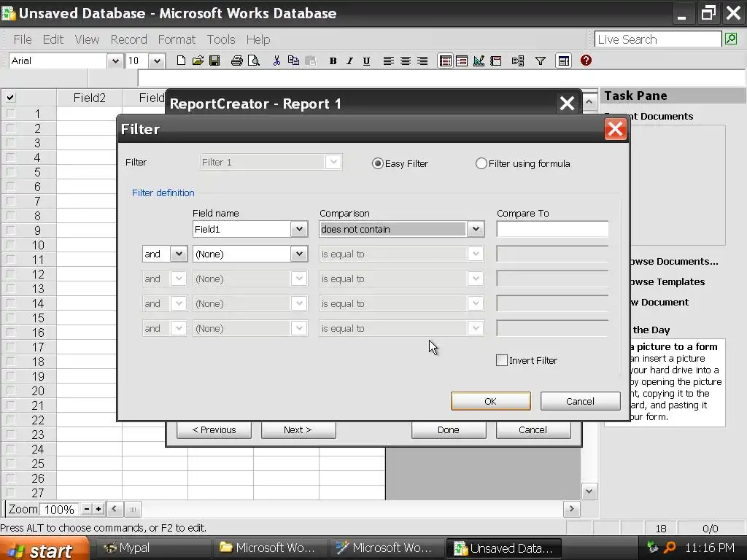
Task: Click Cancel in the ReportCreator window
Action: click(533, 429)
